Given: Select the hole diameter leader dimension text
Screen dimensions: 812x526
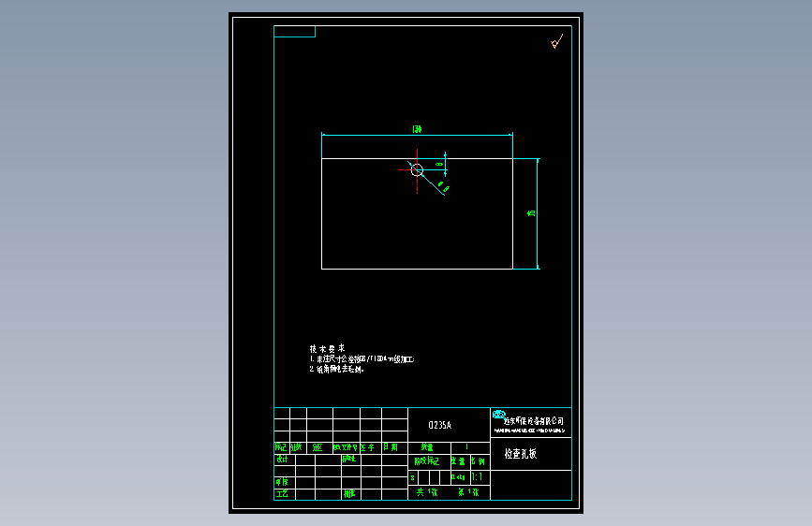Looking at the screenshot, I should pos(443,186).
